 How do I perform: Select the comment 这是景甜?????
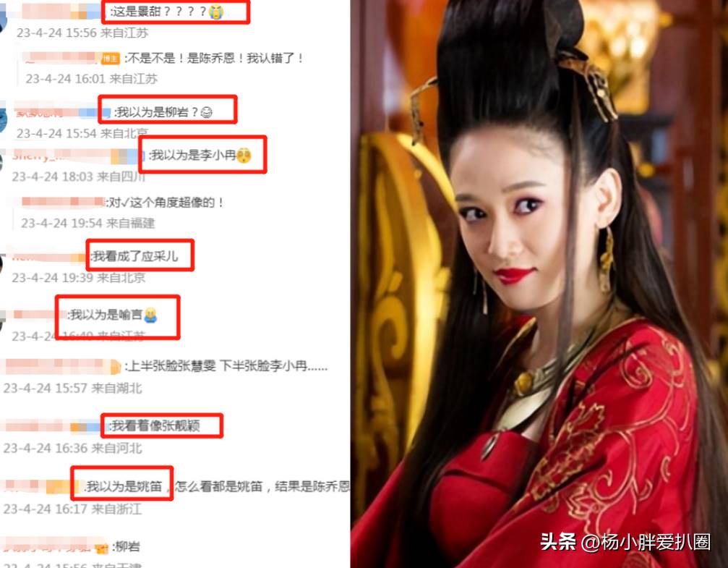pos(158,12)
